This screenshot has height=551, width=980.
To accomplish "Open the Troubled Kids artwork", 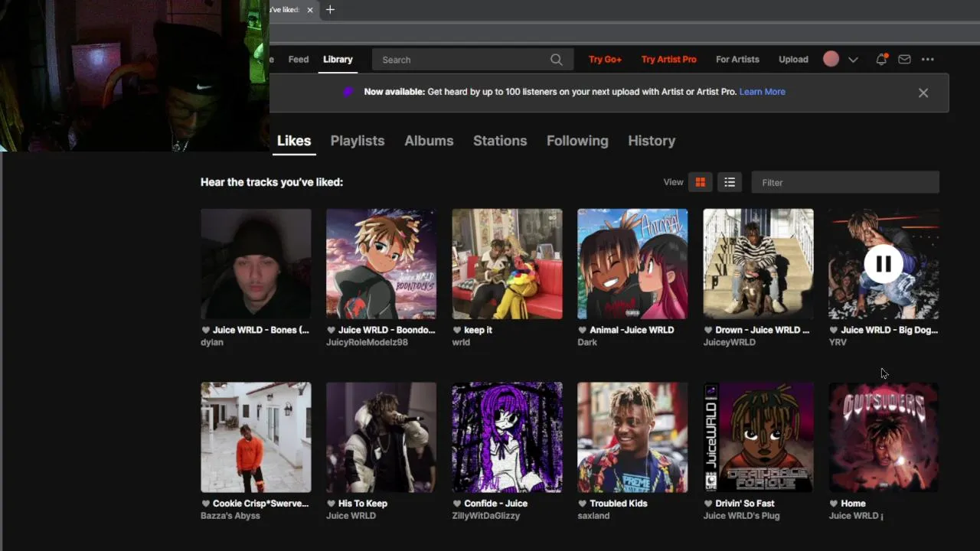I will (x=632, y=438).
